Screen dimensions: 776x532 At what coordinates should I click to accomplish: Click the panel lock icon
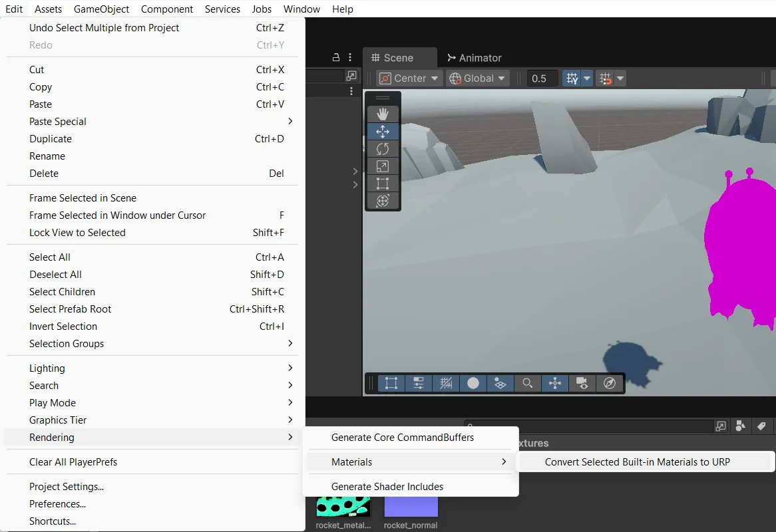tap(336, 57)
